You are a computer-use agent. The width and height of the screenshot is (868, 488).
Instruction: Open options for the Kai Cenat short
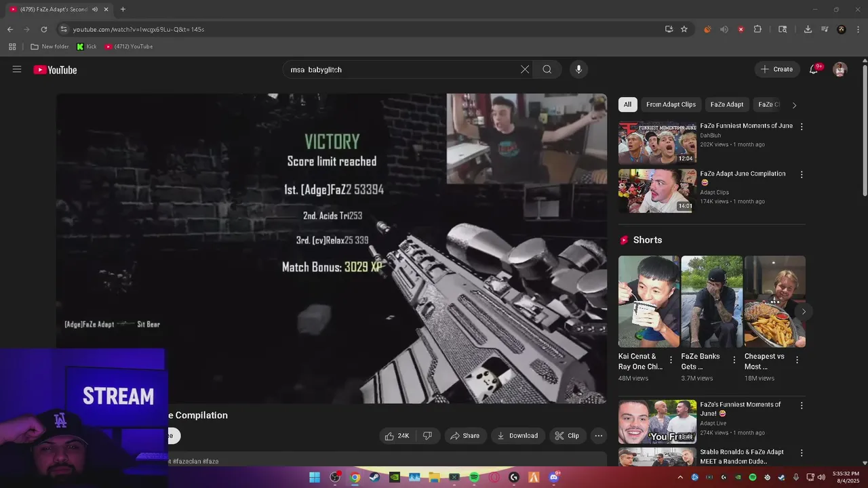[671, 360]
